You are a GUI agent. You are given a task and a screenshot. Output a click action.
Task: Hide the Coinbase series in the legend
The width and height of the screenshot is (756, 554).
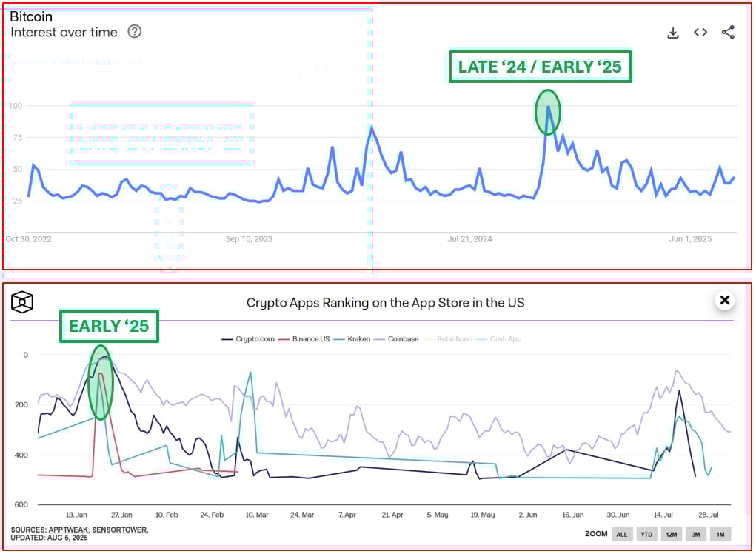396,339
